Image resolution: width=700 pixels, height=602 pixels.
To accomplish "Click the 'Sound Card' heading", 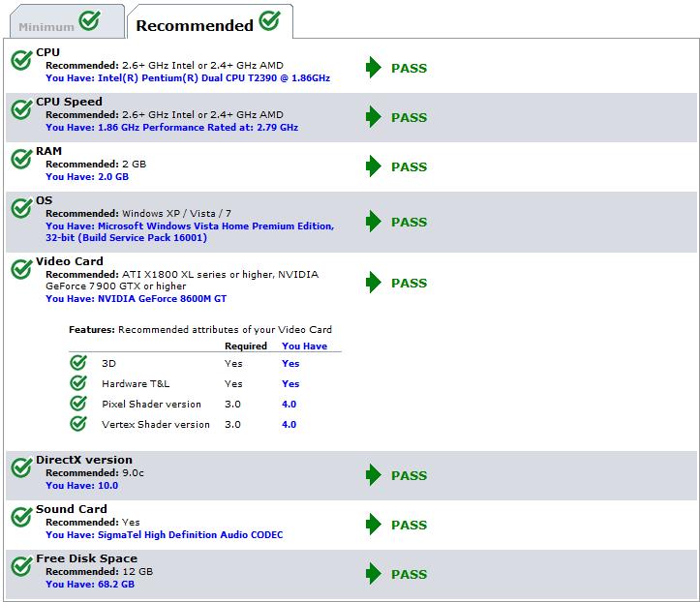I will click(x=72, y=509).
